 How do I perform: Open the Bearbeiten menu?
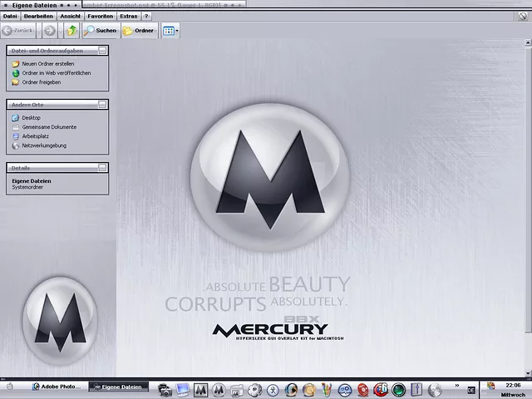pos(38,16)
